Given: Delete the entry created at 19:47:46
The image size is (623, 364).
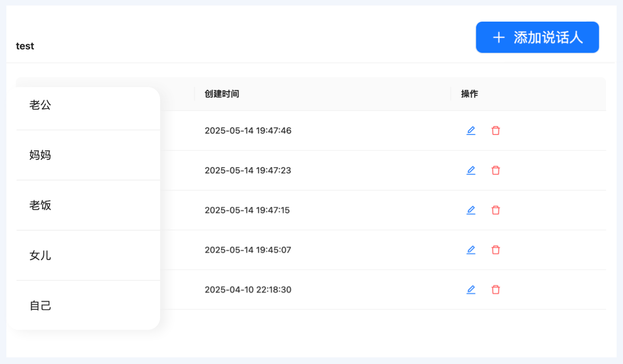Looking at the screenshot, I should coord(496,131).
